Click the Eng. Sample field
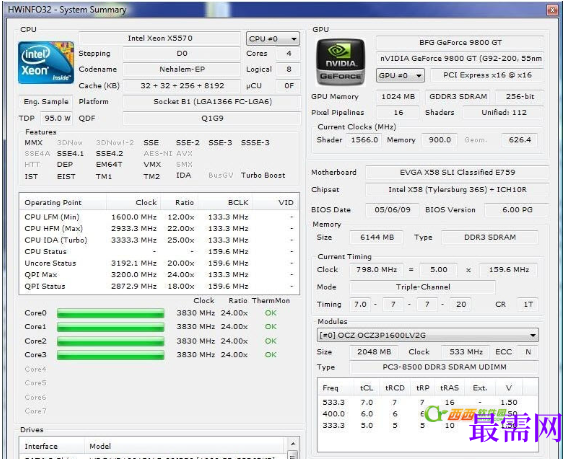Image resolution: width=581 pixels, height=459 pixels. point(46,102)
